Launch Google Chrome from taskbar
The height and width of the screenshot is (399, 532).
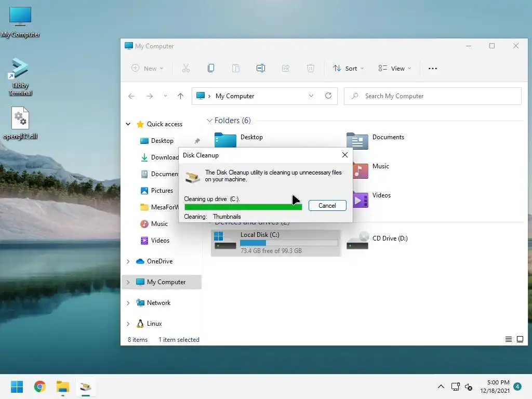click(39, 387)
